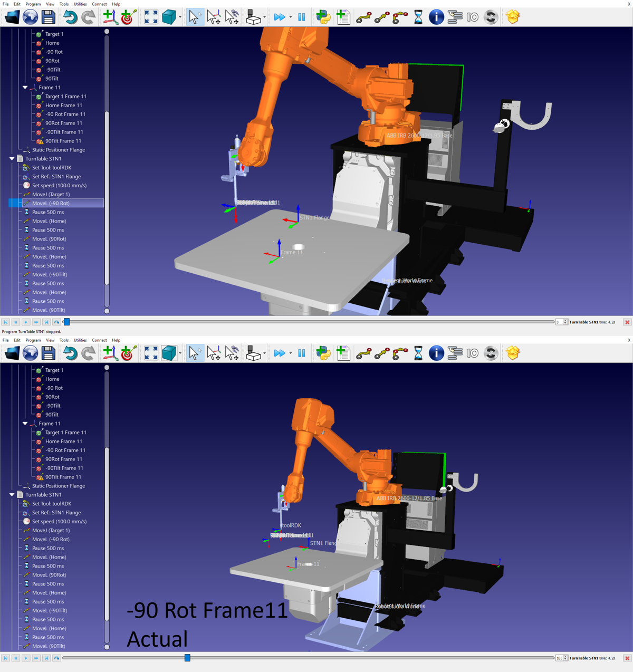Select Static Positioner Flange in upper tree

click(x=59, y=150)
